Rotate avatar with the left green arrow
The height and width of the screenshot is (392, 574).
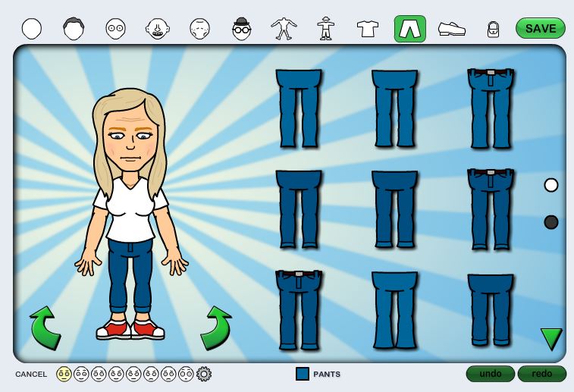45,328
